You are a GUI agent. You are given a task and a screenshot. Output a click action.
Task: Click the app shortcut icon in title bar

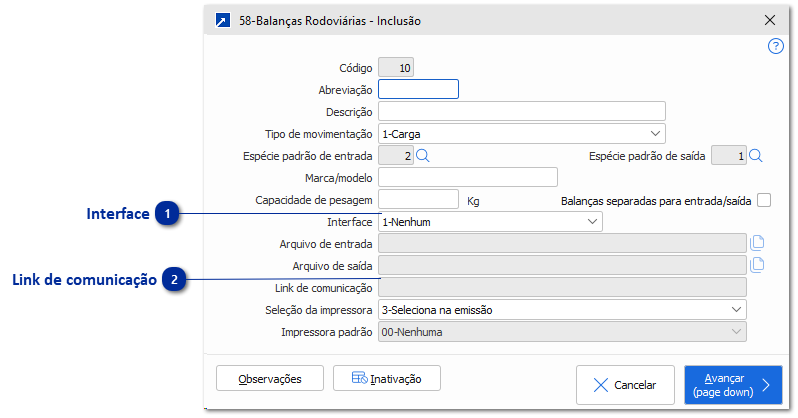221,20
